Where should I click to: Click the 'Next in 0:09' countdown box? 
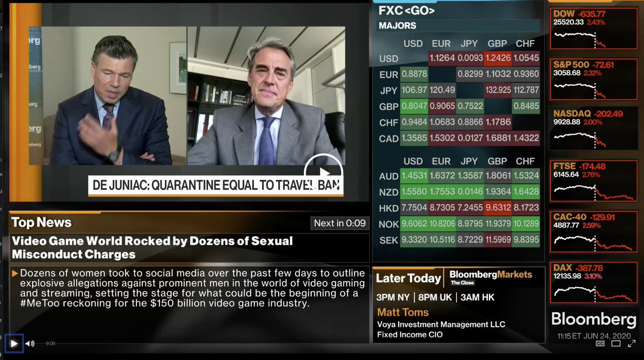coord(340,223)
